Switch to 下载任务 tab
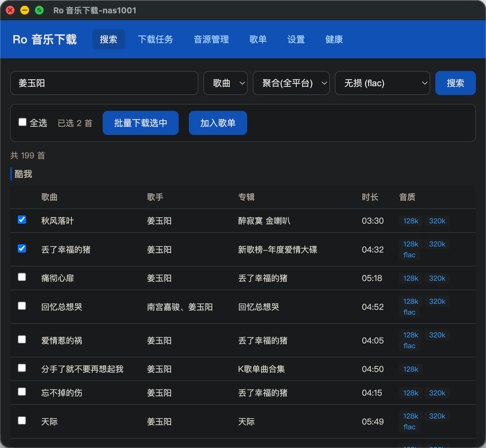Image resolution: width=486 pixels, height=448 pixels. [156, 39]
